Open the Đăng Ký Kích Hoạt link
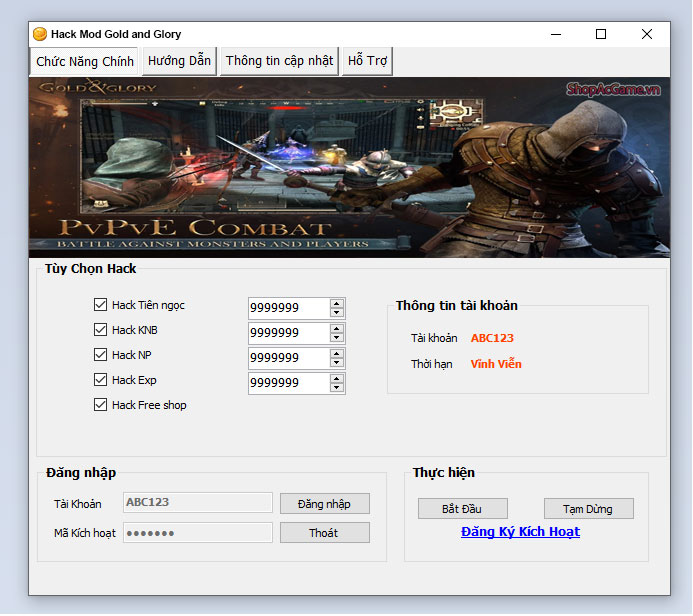Image resolution: width=693 pixels, height=616 pixels. tap(520, 532)
